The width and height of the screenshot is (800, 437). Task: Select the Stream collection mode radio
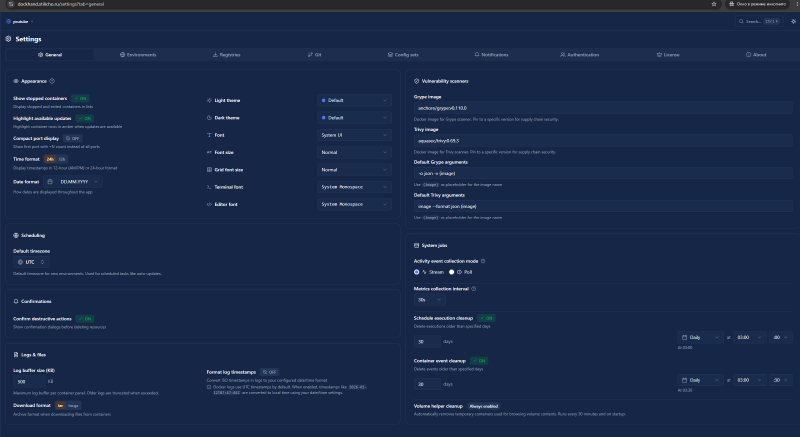(417, 272)
